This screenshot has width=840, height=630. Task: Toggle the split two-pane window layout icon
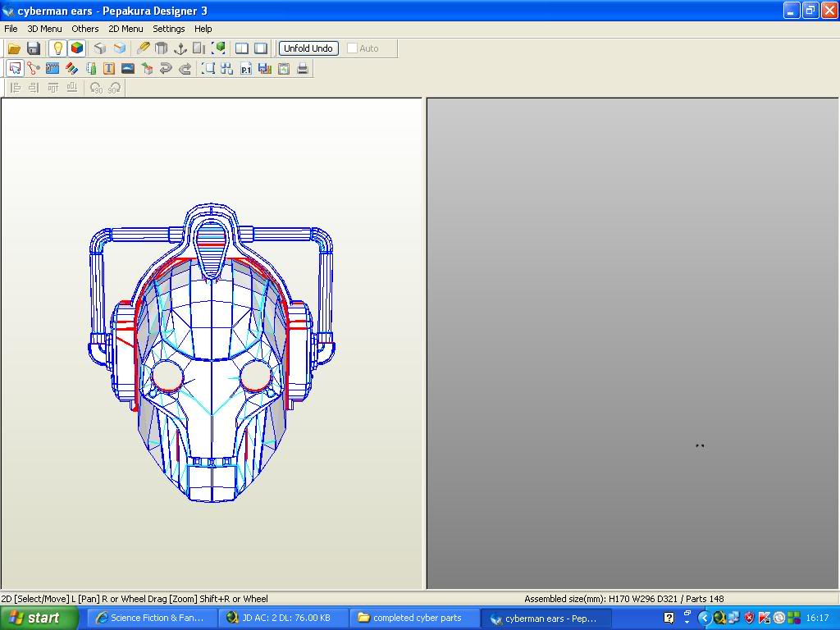(x=242, y=48)
